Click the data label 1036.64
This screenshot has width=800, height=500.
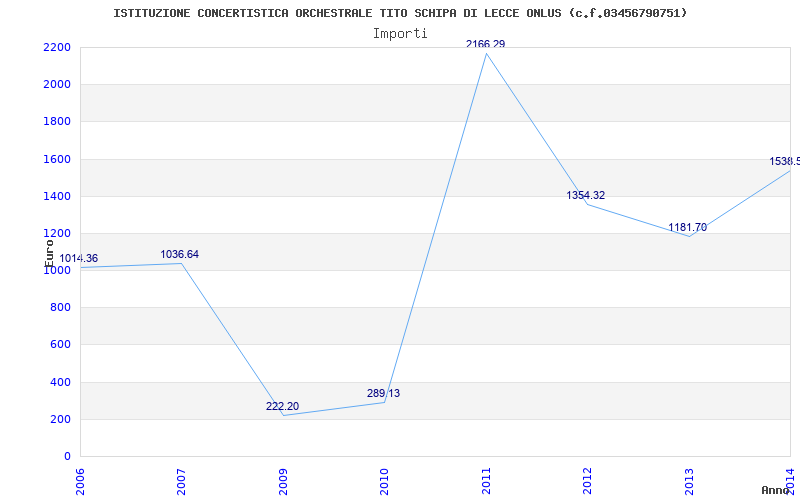pyautogui.click(x=180, y=254)
